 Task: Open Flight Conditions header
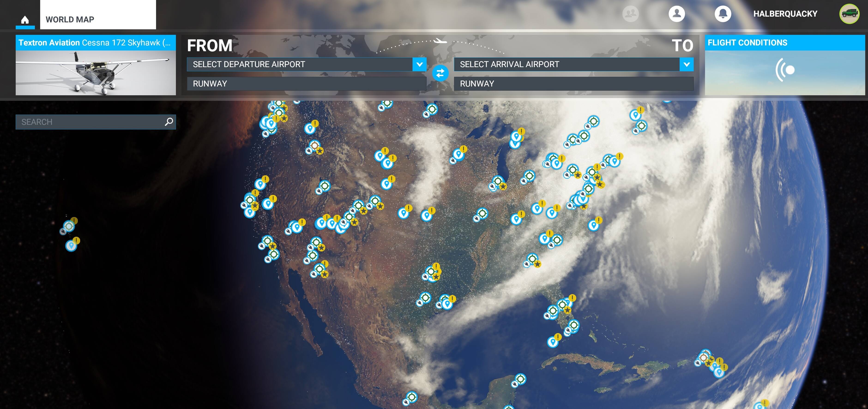pyautogui.click(x=785, y=43)
